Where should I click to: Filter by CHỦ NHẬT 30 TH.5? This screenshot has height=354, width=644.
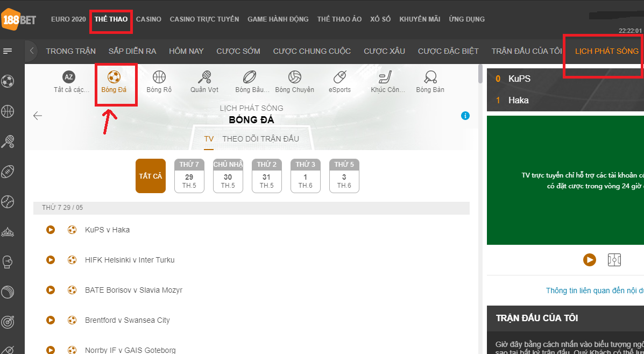(228, 176)
